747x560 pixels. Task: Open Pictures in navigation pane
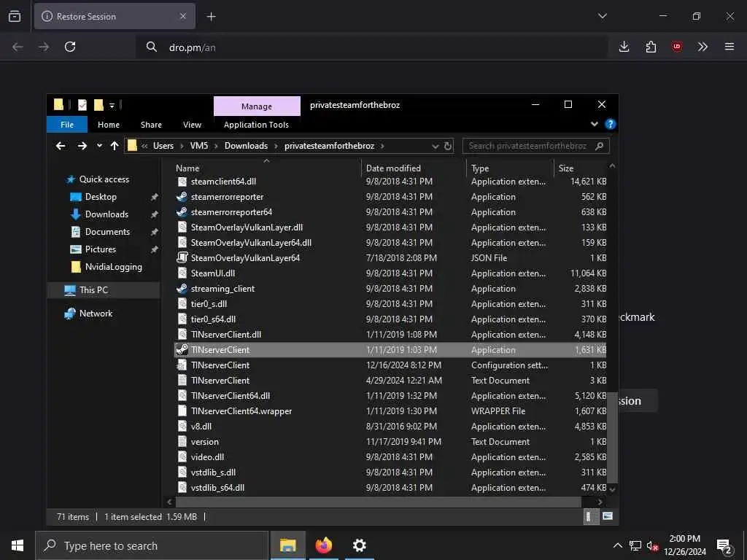point(100,249)
